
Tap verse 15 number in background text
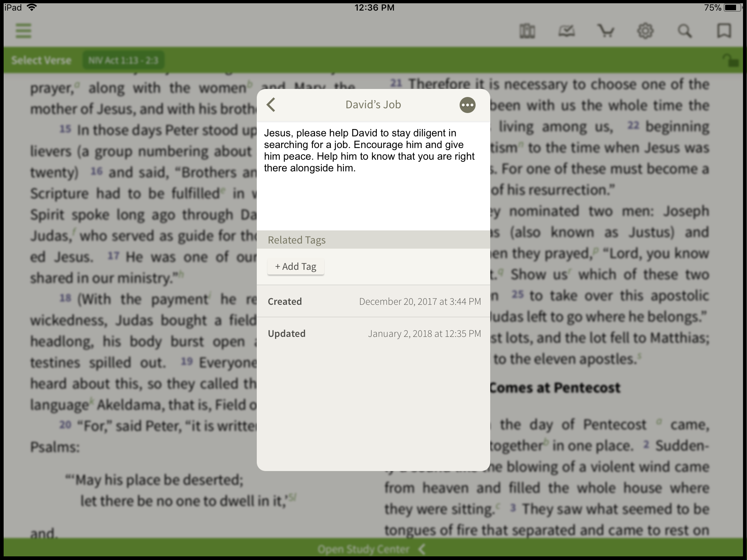coord(65,129)
